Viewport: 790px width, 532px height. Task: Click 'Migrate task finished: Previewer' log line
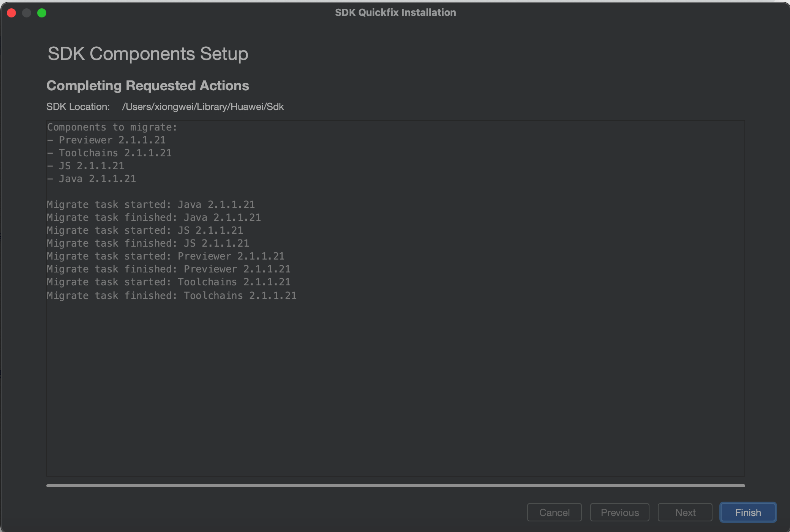169,269
